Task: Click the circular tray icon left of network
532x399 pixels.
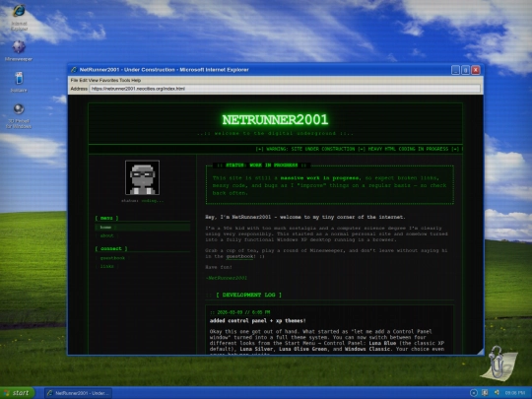Action: pos(474,392)
